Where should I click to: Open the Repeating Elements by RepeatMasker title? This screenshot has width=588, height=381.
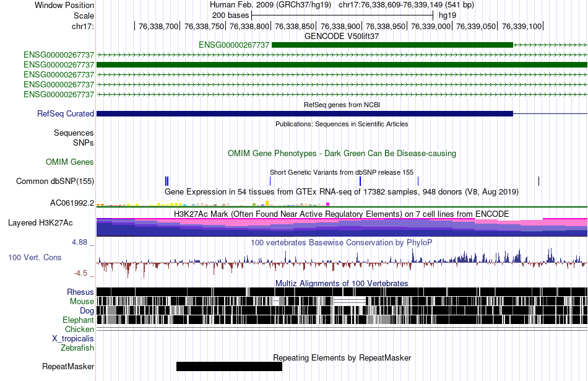click(342, 357)
